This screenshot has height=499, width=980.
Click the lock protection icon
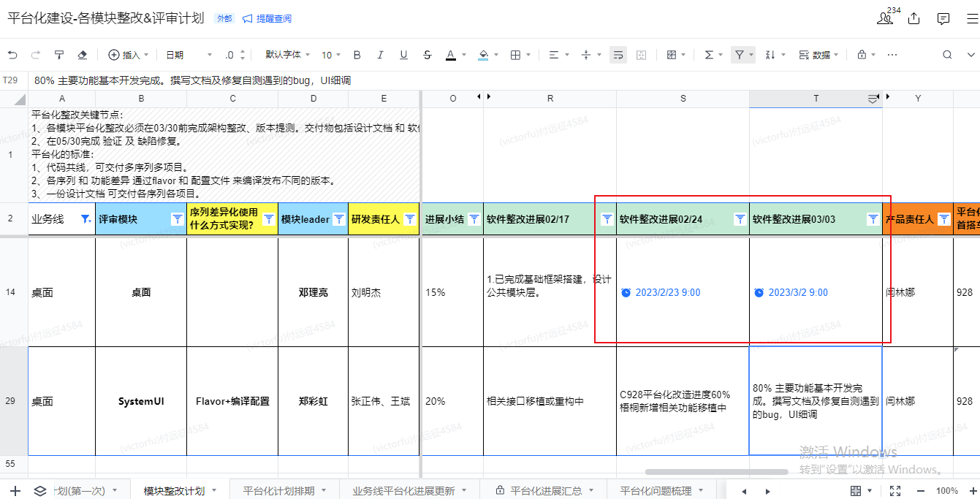862,55
